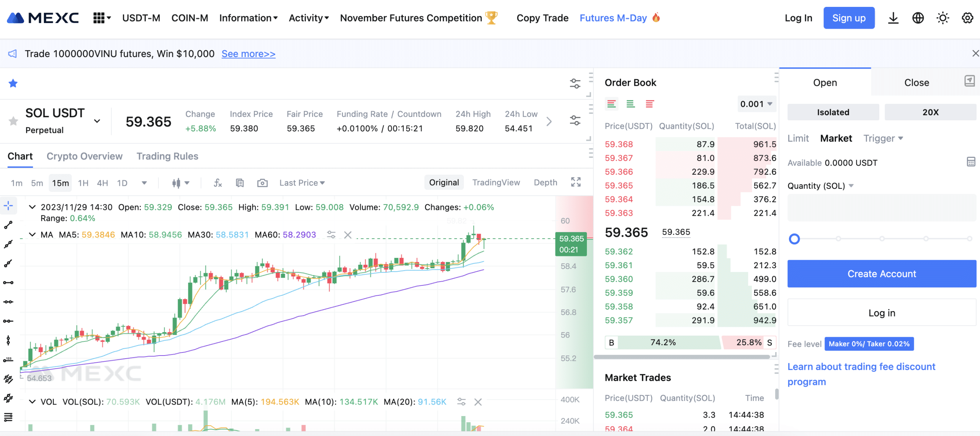Show asks only order book view

click(x=650, y=104)
